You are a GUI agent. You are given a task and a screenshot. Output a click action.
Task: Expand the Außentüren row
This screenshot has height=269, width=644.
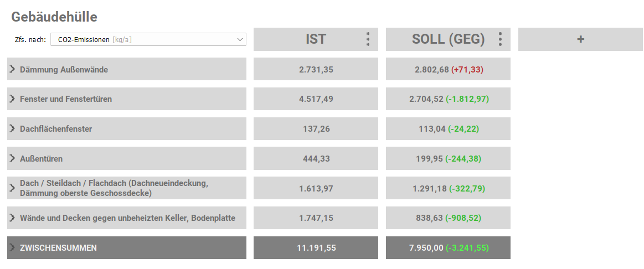tap(13, 158)
